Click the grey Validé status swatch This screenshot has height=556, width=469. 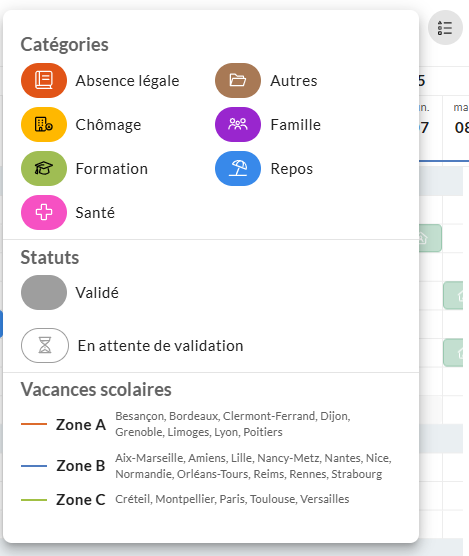pos(44,293)
